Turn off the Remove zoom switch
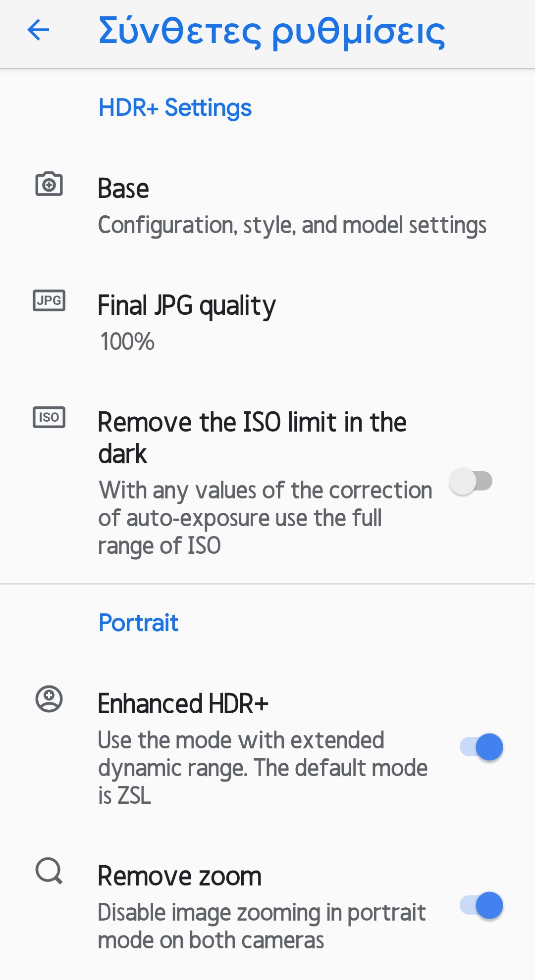Image resolution: width=535 pixels, height=980 pixels. coord(481,905)
